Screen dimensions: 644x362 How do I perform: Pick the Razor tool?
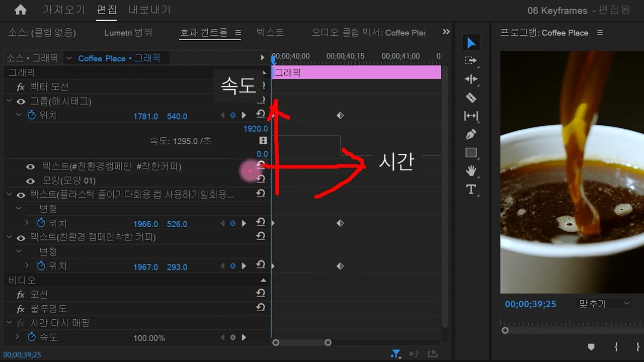tap(471, 97)
